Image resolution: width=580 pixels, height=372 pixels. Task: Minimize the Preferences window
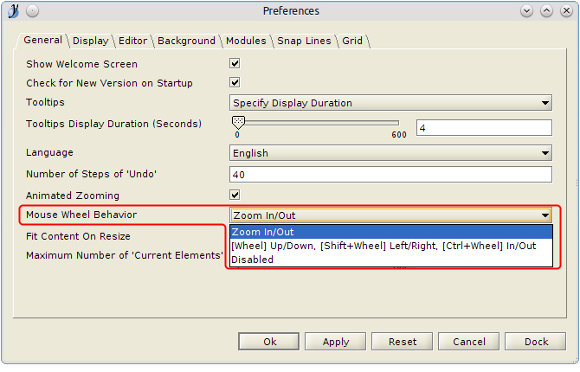(x=526, y=11)
